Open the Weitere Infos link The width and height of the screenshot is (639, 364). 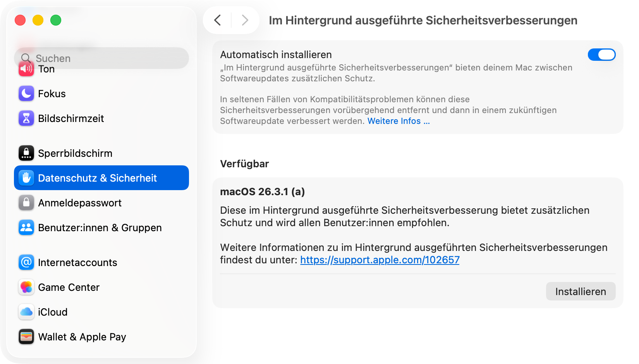(x=398, y=121)
